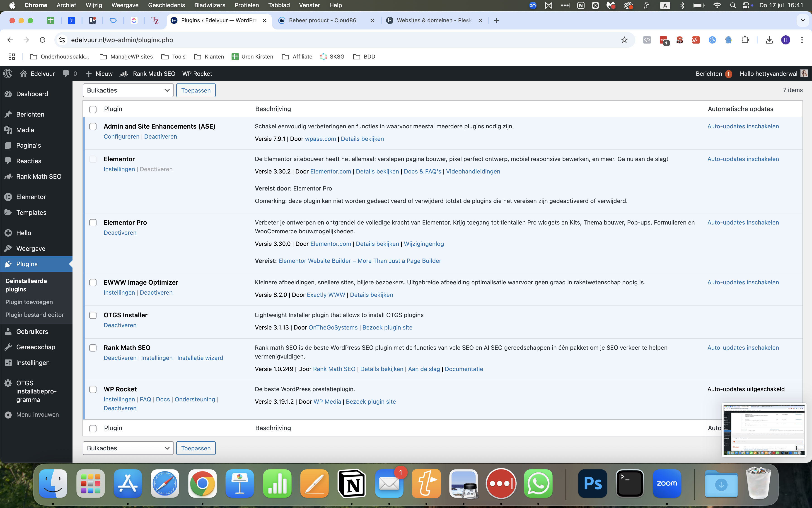Viewport: 812px width, 508px height.
Task: Open Finder from the Dock
Action: (x=53, y=484)
